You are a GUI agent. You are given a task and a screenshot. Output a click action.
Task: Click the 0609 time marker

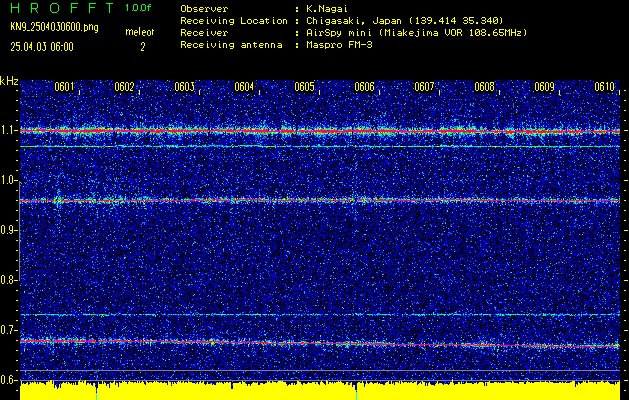click(x=544, y=87)
